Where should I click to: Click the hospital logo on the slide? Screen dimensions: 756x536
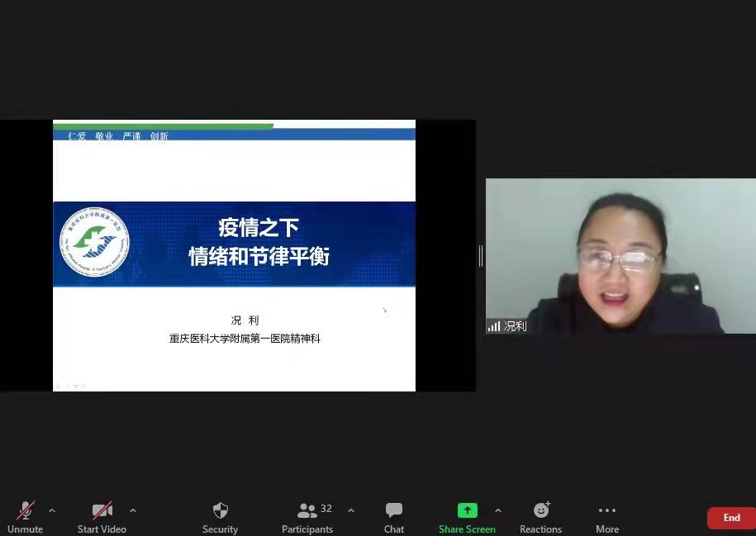pyautogui.click(x=94, y=241)
